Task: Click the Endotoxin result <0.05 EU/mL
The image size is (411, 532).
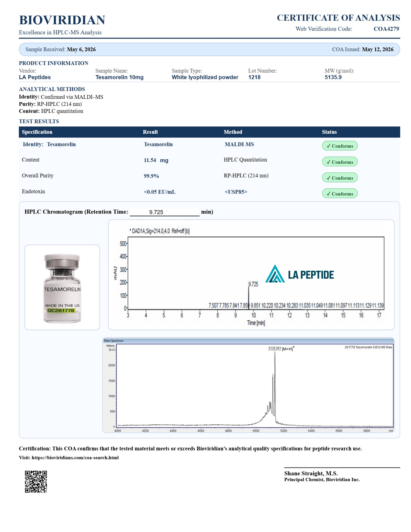Action: point(160,192)
